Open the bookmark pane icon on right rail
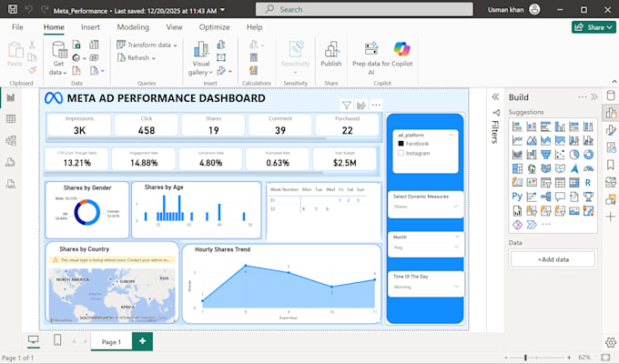619x364 pixels. 611,165
